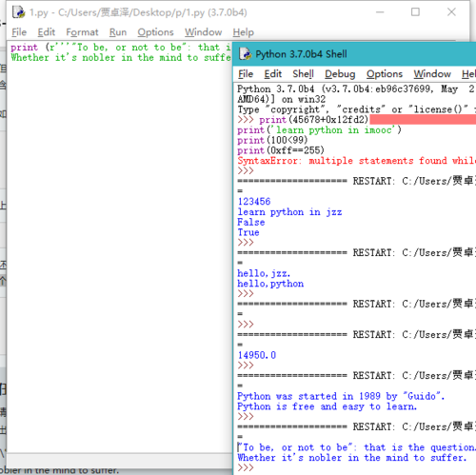Open the editor's Window menu
This screenshot has height=475, width=476.
(x=203, y=32)
